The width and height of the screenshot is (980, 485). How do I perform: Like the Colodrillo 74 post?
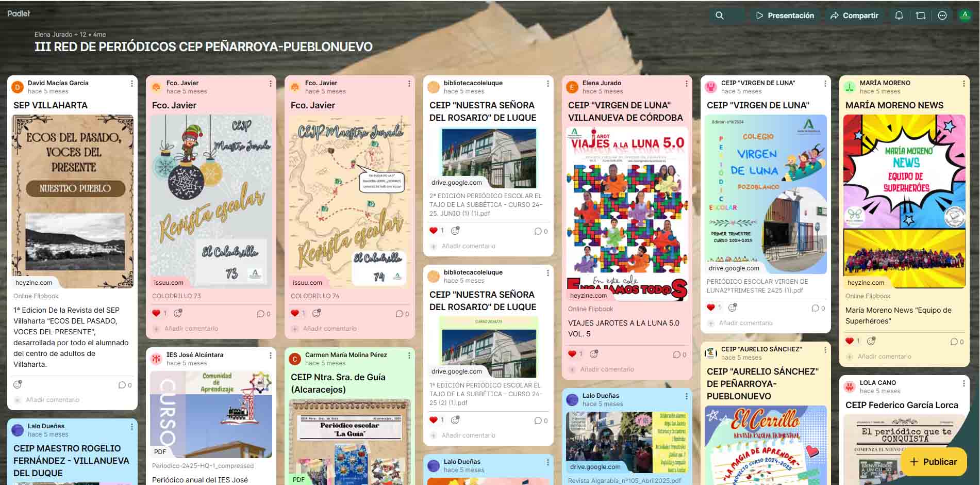click(x=295, y=313)
